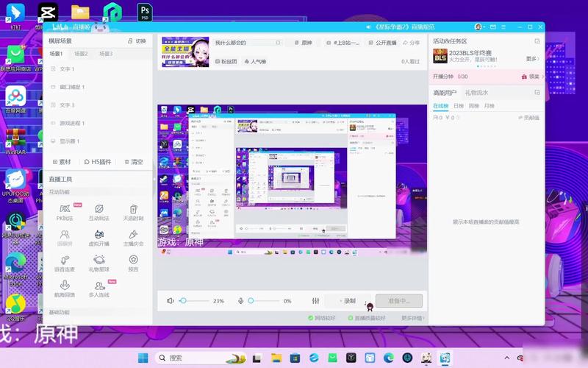Switch to 场景1 tab
This screenshot has height=368, width=588.
pos(57,54)
